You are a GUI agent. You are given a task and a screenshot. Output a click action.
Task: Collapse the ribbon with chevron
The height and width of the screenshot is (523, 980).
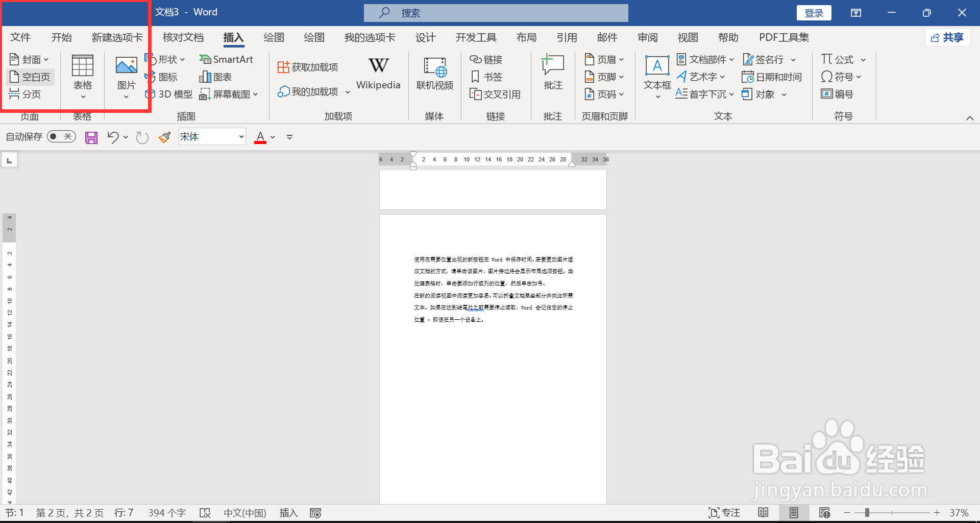click(970, 118)
